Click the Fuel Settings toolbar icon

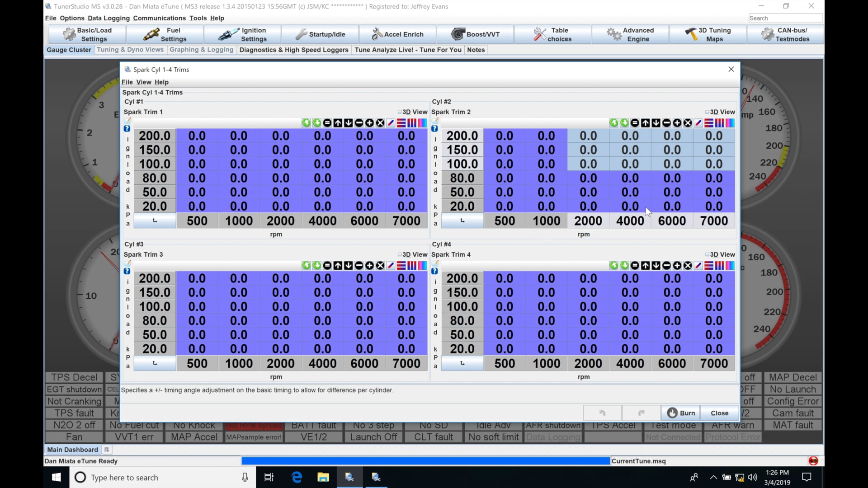(x=164, y=34)
